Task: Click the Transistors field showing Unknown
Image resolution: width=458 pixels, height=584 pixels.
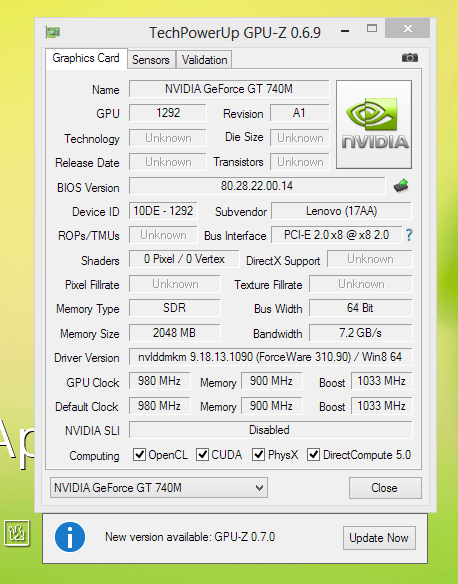Action: pos(299,162)
